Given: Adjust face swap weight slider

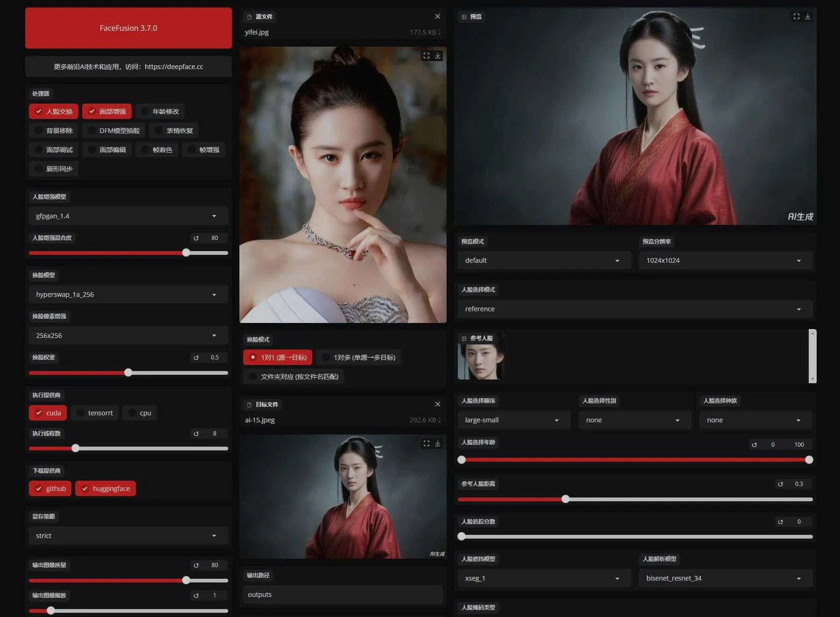Looking at the screenshot, I should (x=128, y=372).
